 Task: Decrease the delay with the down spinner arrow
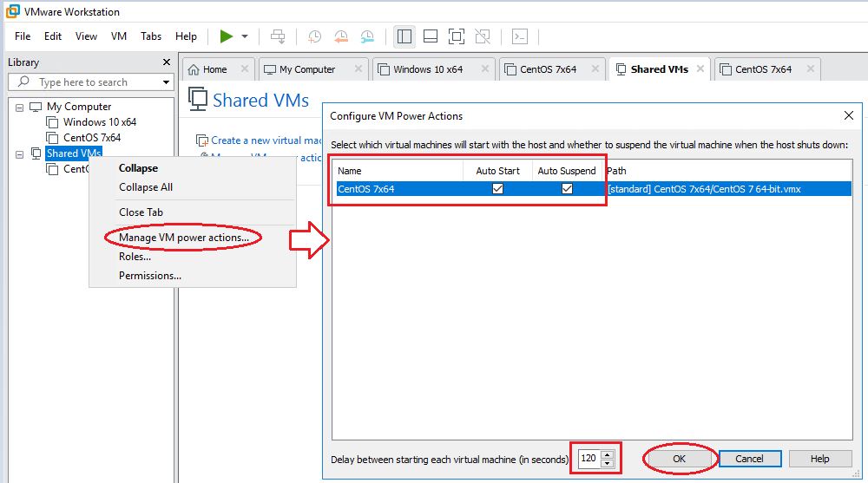click(608, 463)
